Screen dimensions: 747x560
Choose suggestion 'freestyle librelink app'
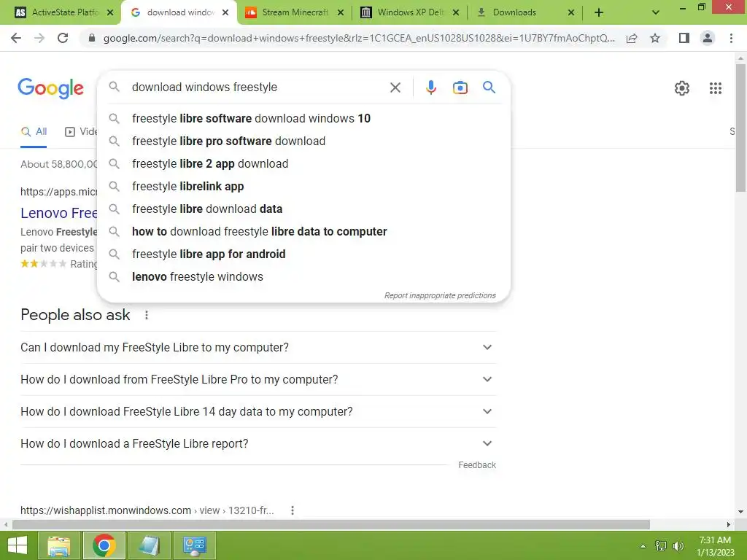(303, 186)
